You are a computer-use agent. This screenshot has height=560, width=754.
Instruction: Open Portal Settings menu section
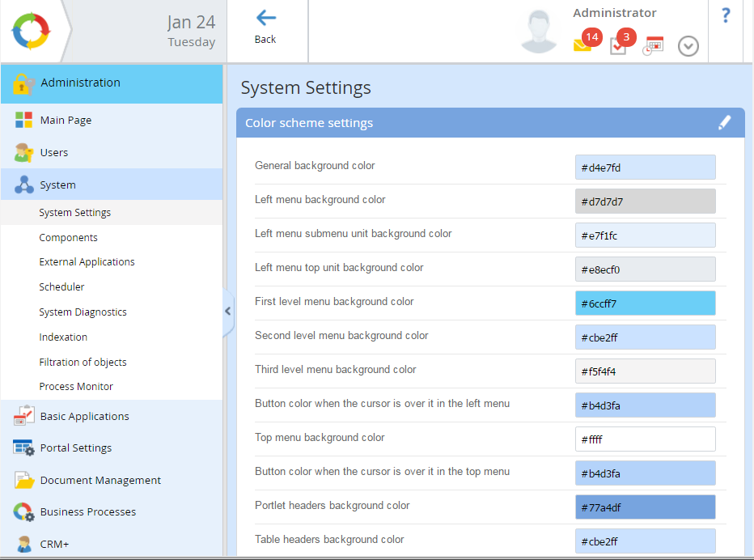[112, 448]
